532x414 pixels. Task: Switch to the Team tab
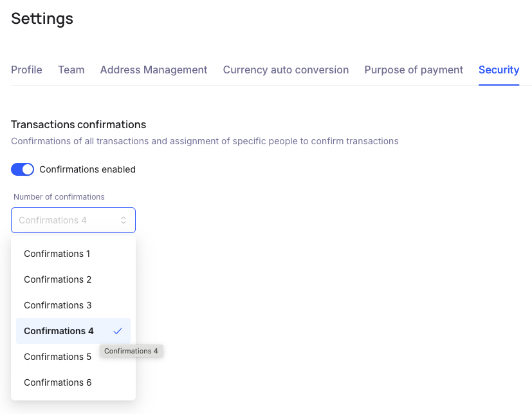click(x=71, y=70)
